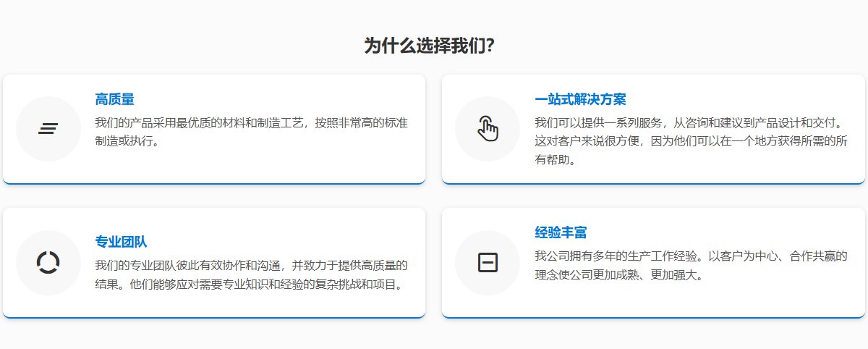This screenshot has width=868, height=349.
Task: Click the blue bottom border of 经验丰富 card
Action: (653, 316)
